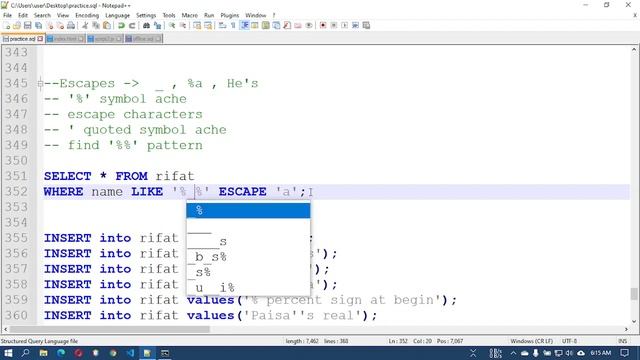Click line number 351 in the margin
The image size is (640, 360).
pos(16,176)
